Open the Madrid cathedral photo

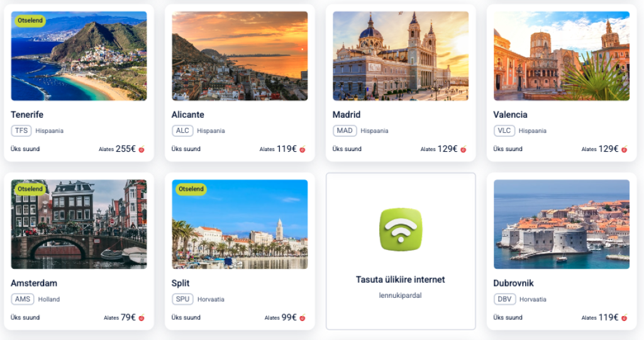pyautogui.click(x=401, y=56)
